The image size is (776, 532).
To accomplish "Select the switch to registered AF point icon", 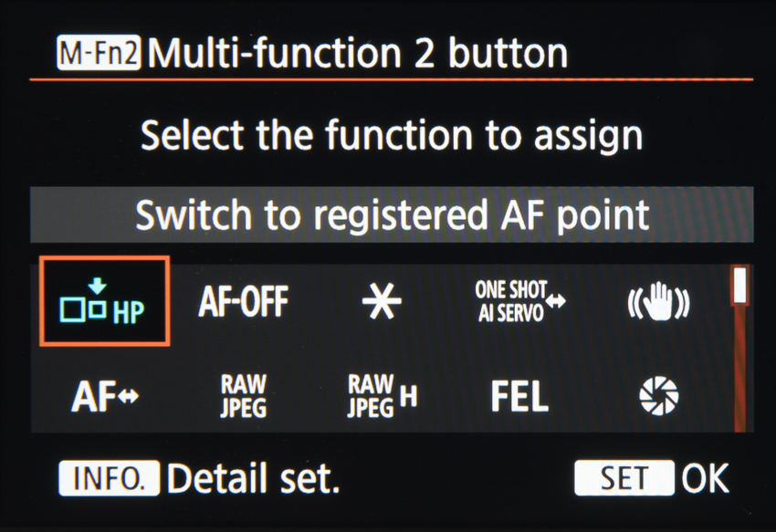I will click(x=104, y=301).
